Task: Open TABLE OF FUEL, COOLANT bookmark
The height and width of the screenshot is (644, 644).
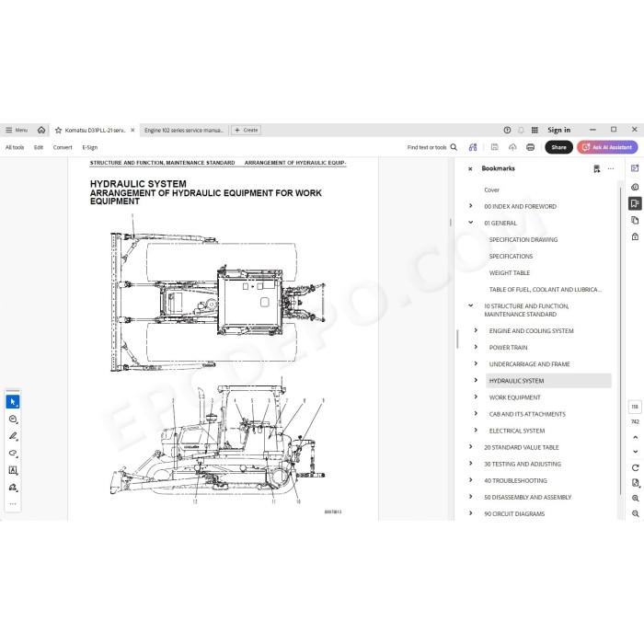Action: pyautogui.click(x=545, y=290)
